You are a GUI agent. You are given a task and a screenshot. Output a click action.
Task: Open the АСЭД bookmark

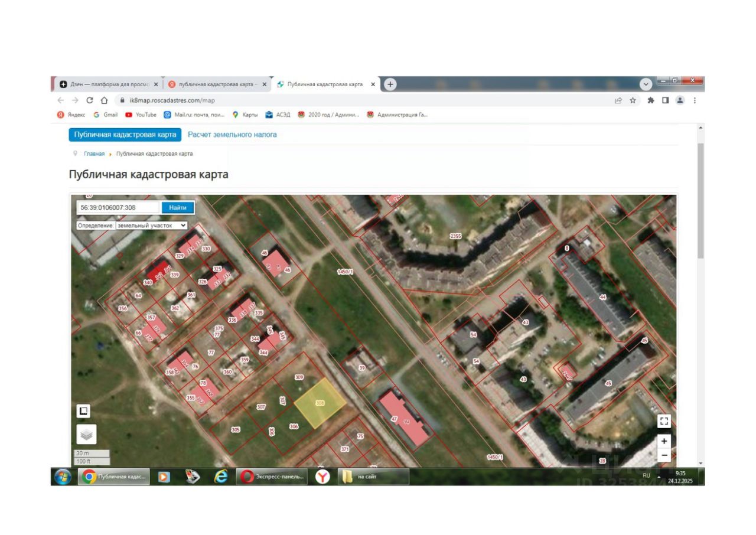pos(278,115)
